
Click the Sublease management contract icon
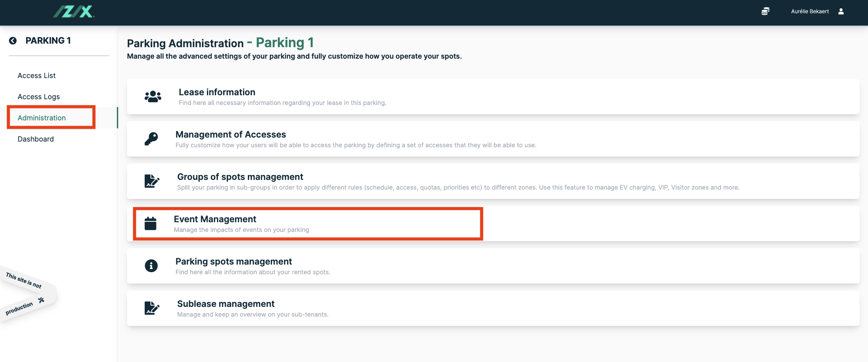click(x=152, y=308)
